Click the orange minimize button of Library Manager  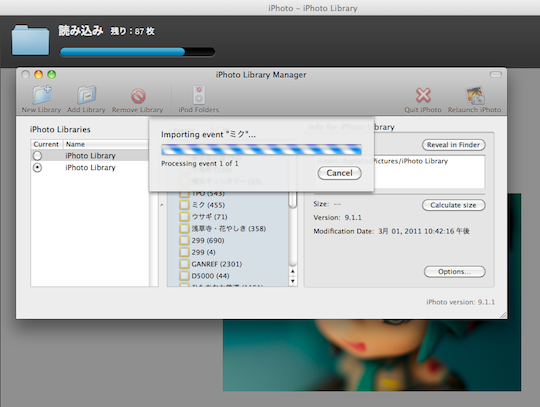[x=38, y=74]
